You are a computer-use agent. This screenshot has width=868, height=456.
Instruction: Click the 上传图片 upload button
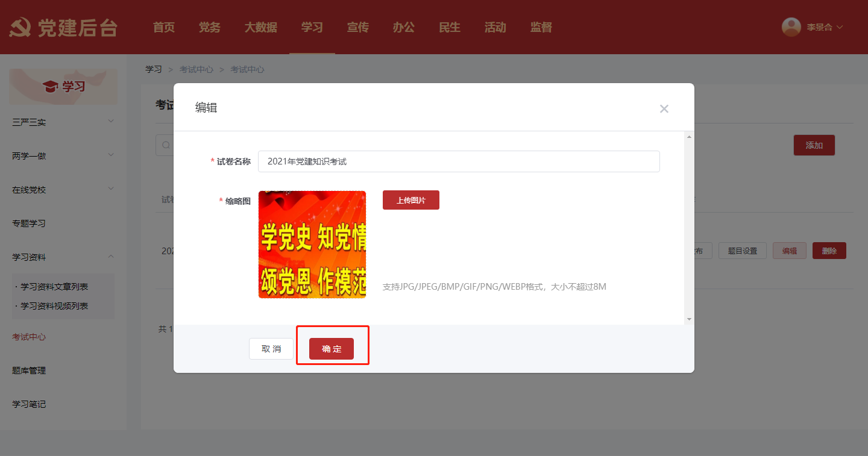(410, 200)
